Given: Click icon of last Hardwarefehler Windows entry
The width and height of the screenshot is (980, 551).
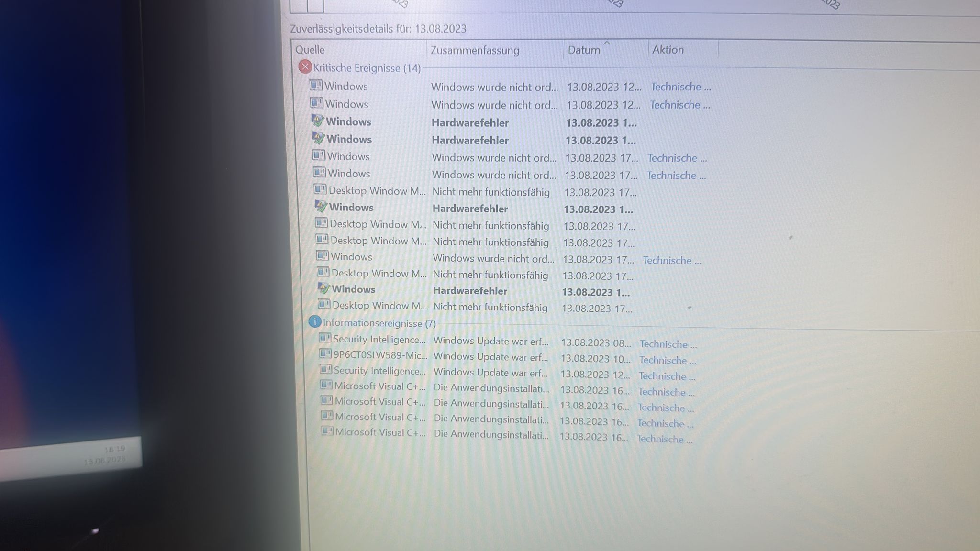Looking at the screenshot, I should coord(324,288).
